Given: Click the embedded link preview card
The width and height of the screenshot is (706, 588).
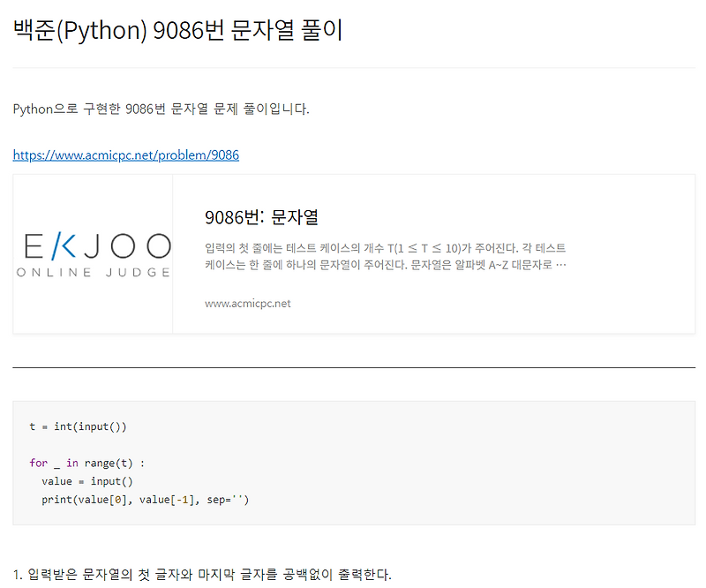Looking at the screenshot, I should 353,253.
